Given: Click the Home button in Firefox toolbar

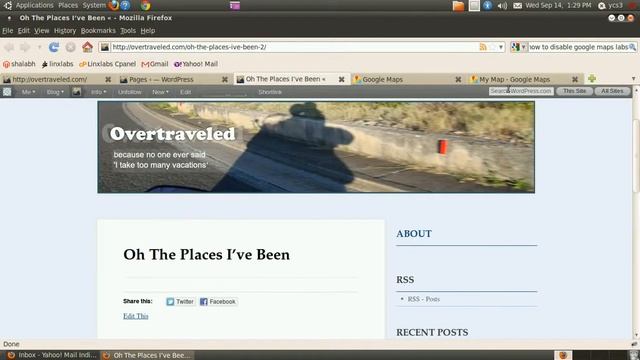Looking at the screenshot, I should (x=87, y=47).
